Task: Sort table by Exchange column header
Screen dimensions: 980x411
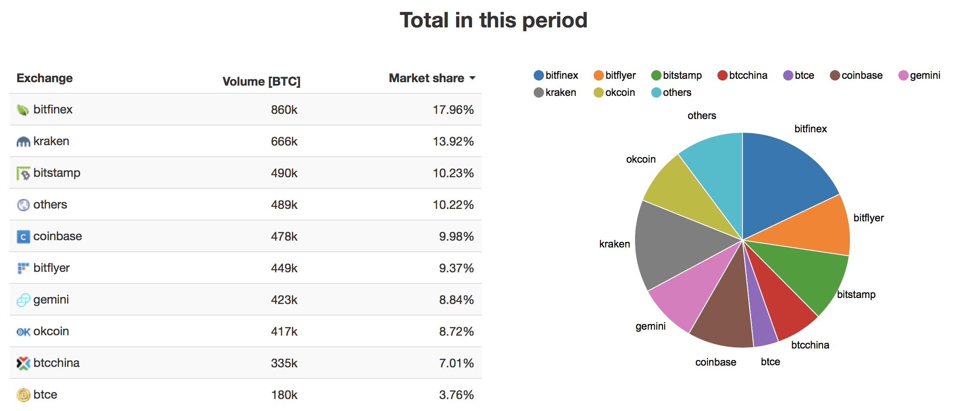Action: (45, 78)
